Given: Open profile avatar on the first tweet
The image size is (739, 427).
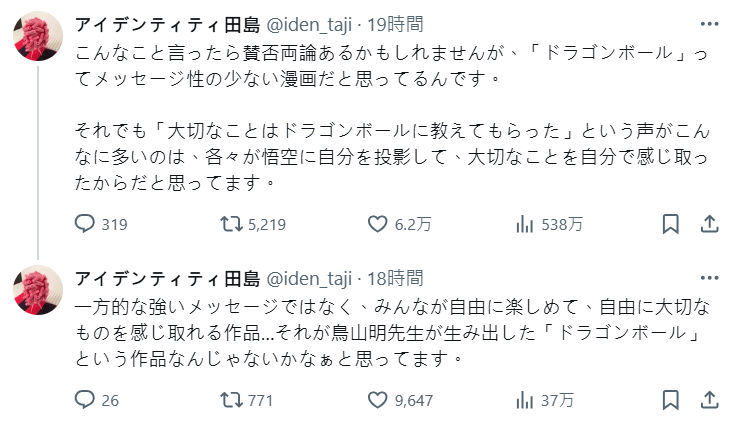Looking at the screenshot, I should coord(38,39).
